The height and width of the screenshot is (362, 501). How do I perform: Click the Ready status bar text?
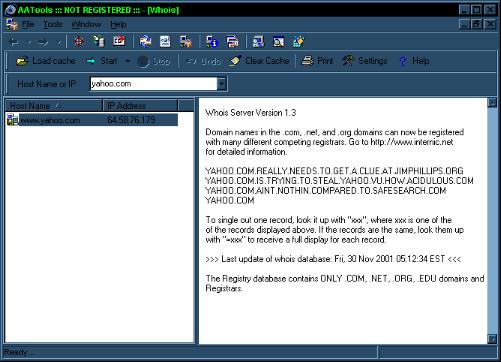[18, 352]
